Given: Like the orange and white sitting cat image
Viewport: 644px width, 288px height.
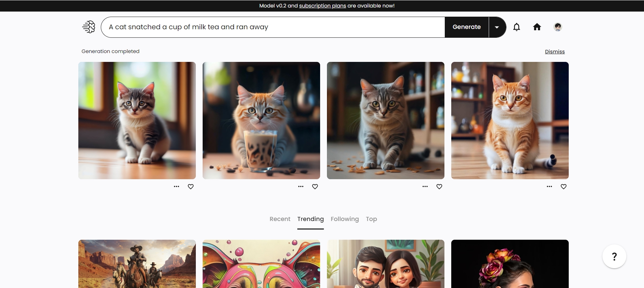Looking at the screenshot, I should coord(564,187).
